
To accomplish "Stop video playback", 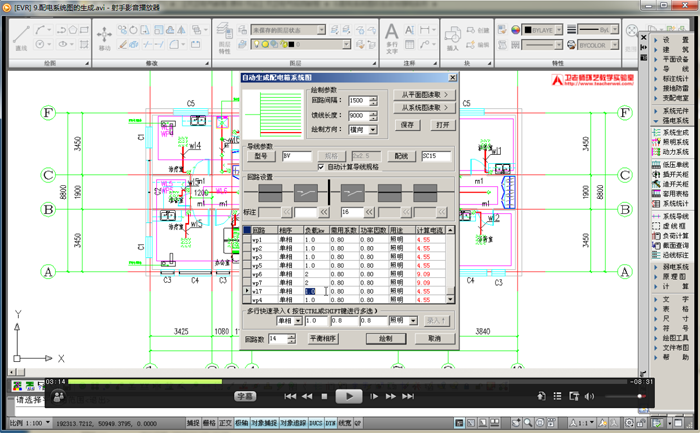I will (325, 396).
